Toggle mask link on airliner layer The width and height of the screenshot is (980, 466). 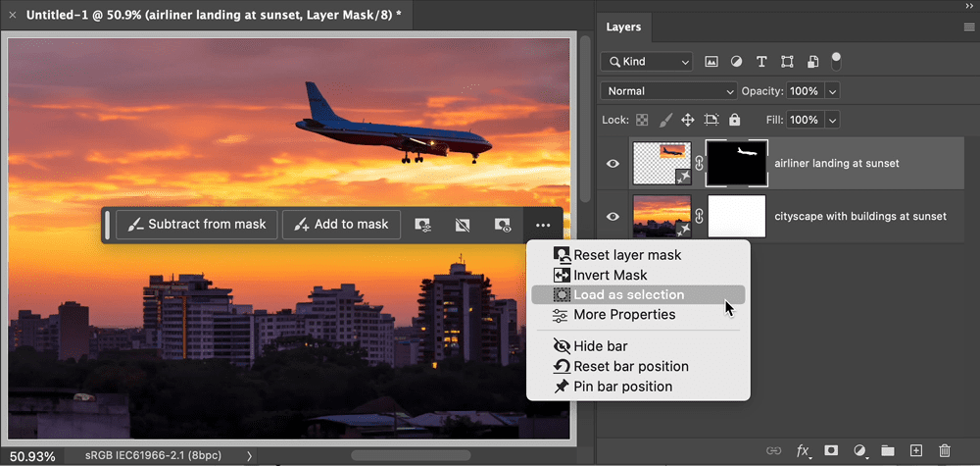click(700, 163)
